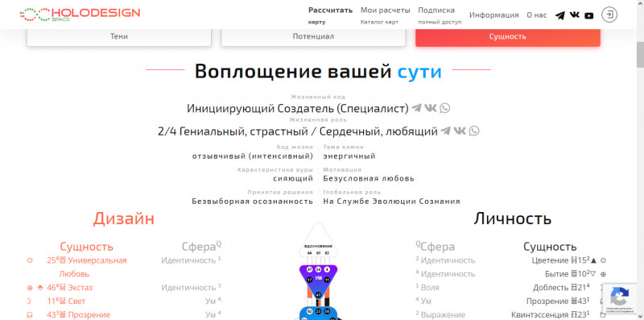
Task: Click На Службе Эволюции Сознания text
Action: point(391,202)
